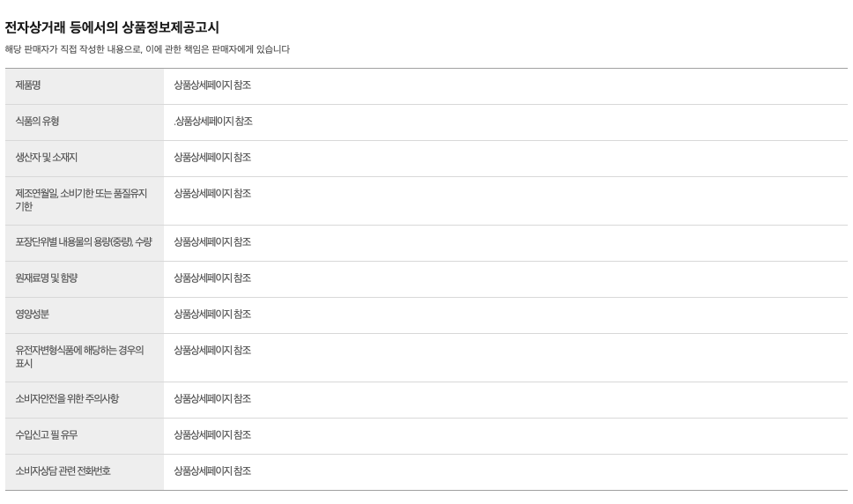Click the value next to 영양성분
The height and width of the screenshot is (504, 853).
click(x=212, y=315)
